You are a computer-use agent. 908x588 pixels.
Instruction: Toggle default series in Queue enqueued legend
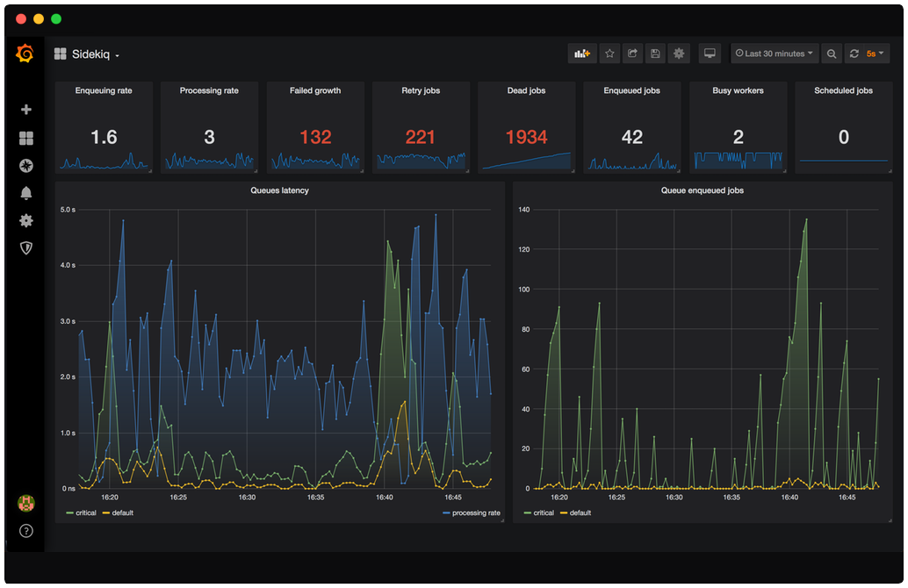580,513
